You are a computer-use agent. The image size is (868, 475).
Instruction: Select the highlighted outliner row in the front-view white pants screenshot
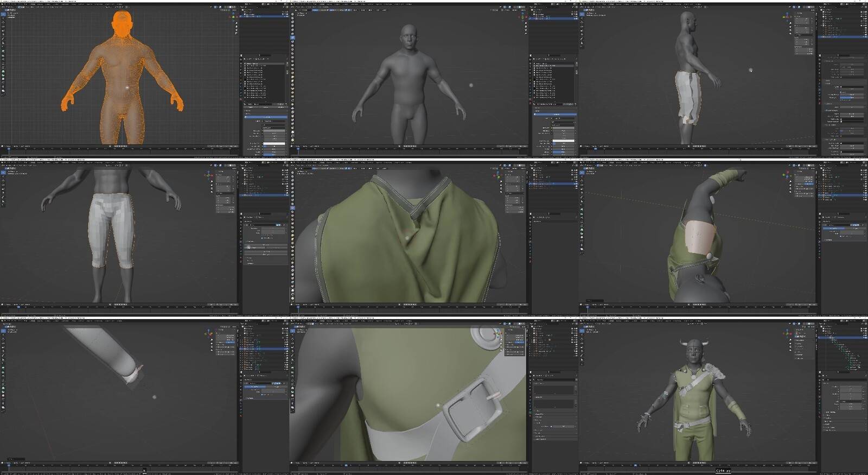[265, 194]
